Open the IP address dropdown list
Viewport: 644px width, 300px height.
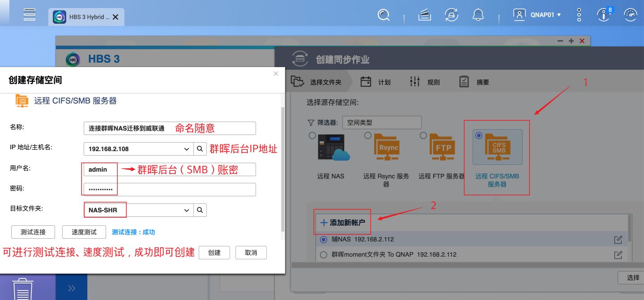point(186,148)
